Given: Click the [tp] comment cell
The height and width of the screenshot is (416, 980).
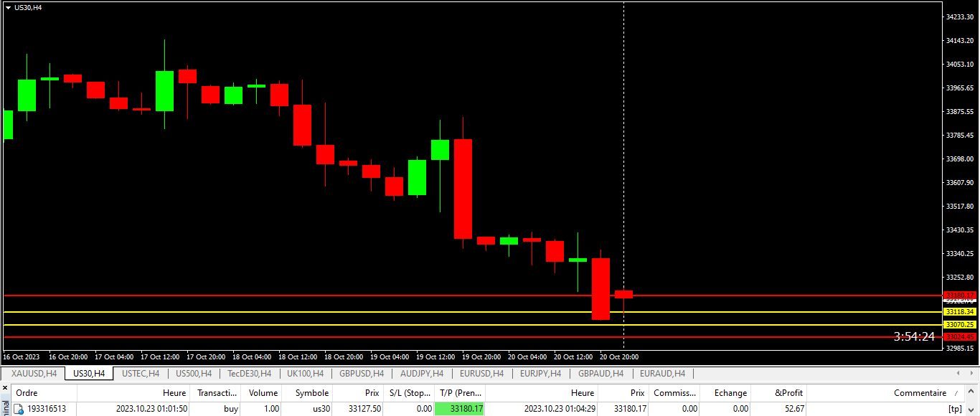Looking at the screenshot, I should coord(955,409).
